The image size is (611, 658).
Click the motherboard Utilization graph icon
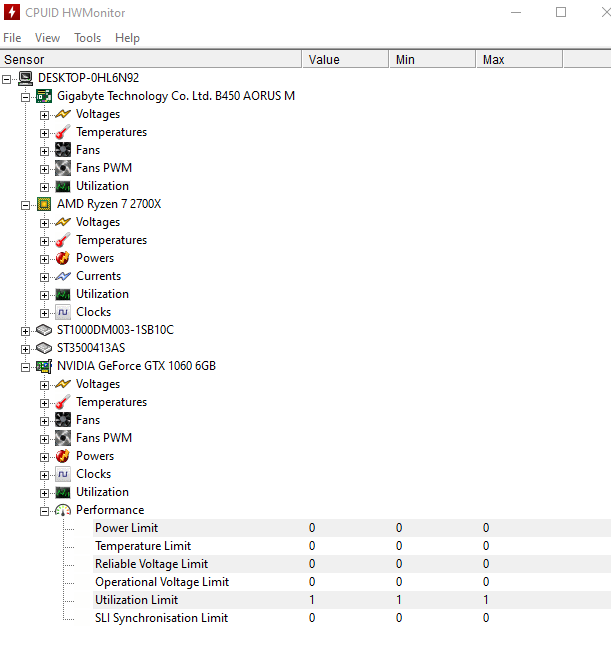tap(63, 186)
